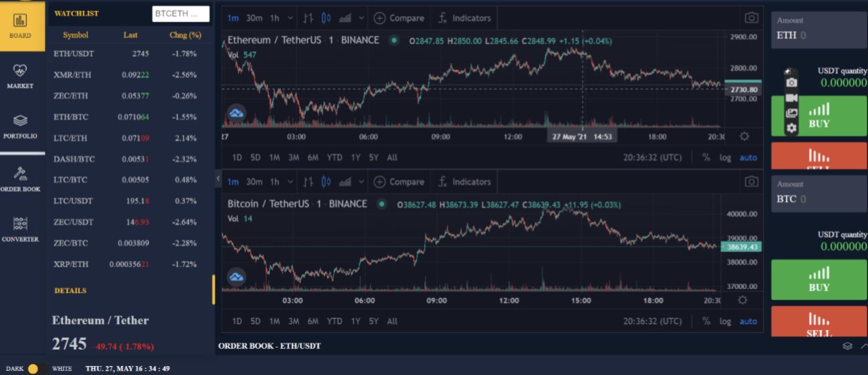
Task: Open the Converter tool in the sidebar
Action: [x=21, y=229]
